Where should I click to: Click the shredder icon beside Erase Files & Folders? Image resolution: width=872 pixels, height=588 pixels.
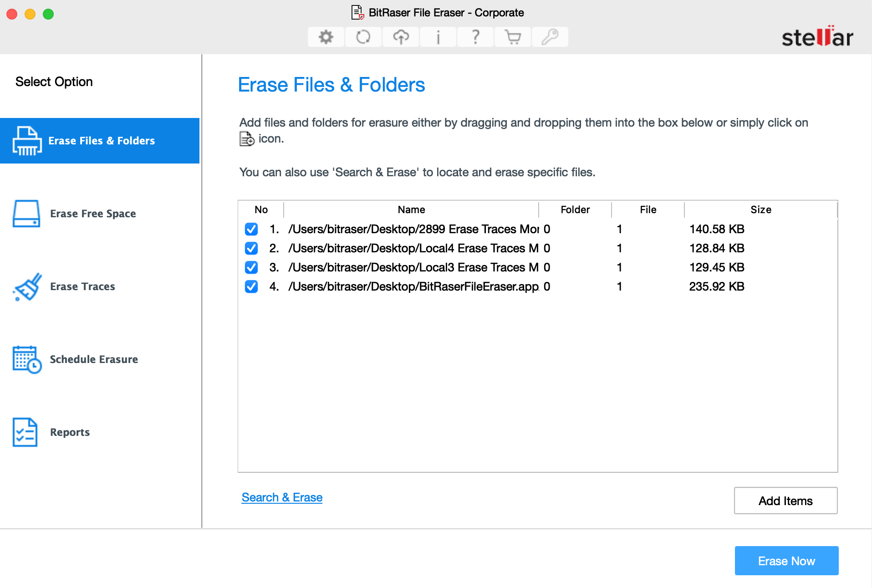tap(27, 141)
